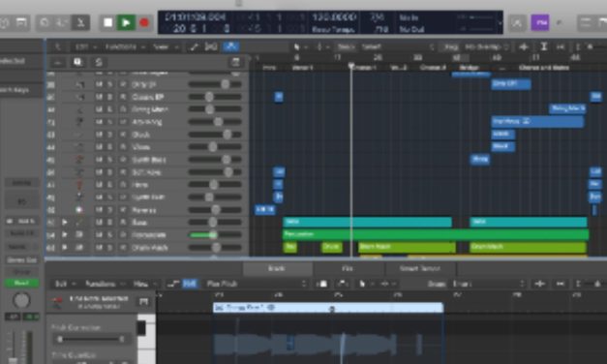Open the LCD display mode arrow
607x364 pixels.
(x=501, y=23)
